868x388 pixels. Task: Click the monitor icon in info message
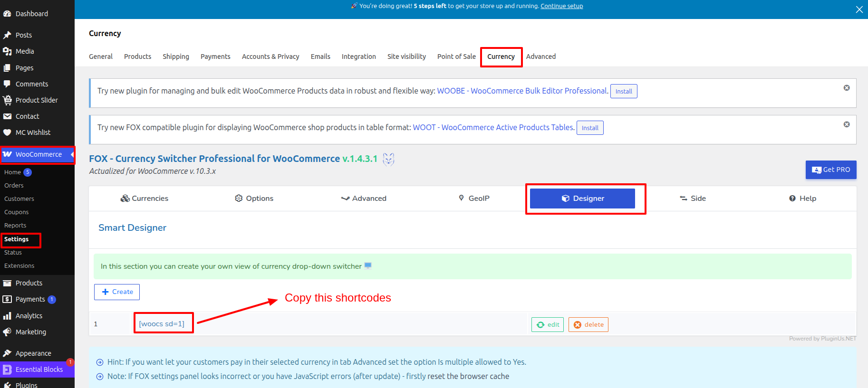click(x=367, y=265)
